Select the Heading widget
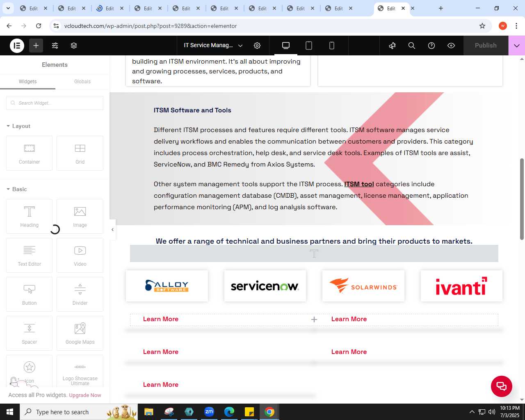 pyautogui.click(x=30, y=216)
